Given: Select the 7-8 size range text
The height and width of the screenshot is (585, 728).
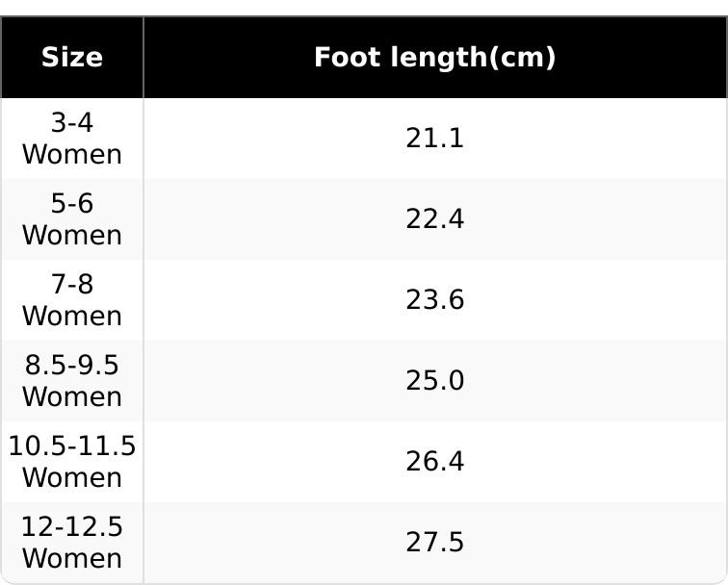Looking at the screenshot, I should [x=72, y=285].
